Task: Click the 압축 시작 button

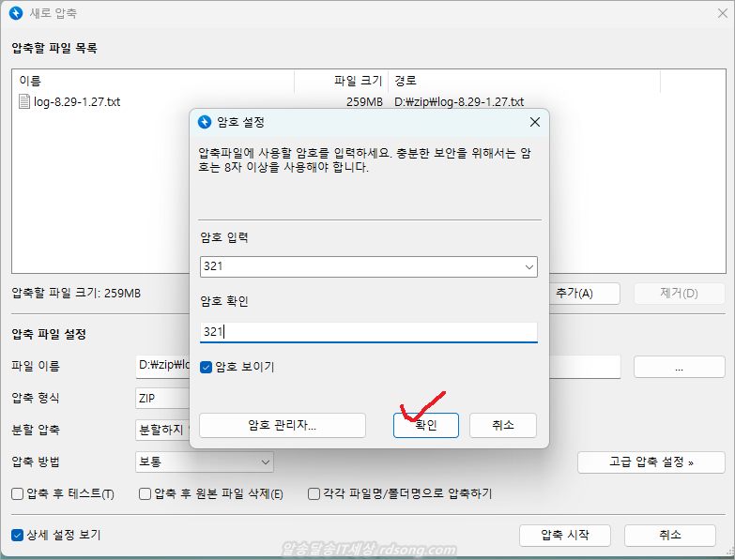Action: pos(564,535)
